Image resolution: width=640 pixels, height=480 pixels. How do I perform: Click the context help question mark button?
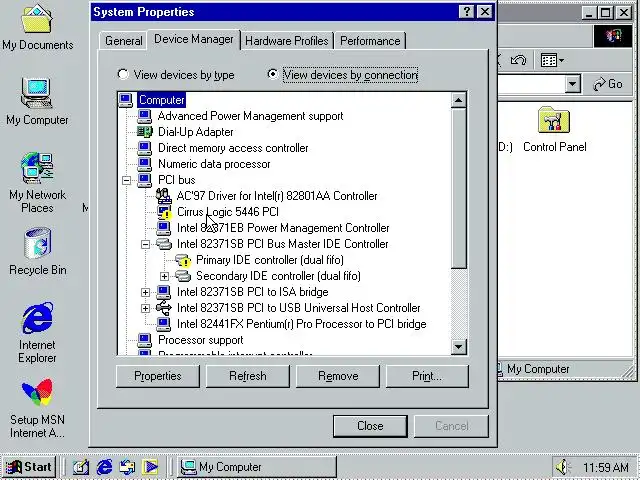[467, 12]
